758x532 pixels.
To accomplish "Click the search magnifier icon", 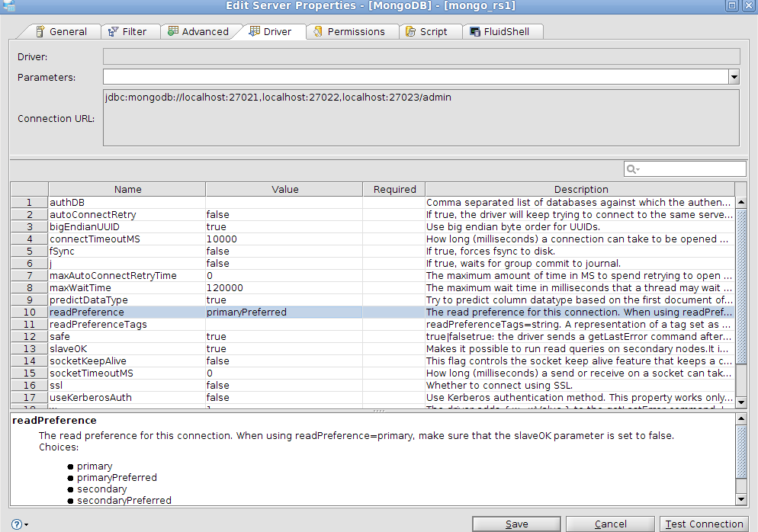I will coord(632,169).
